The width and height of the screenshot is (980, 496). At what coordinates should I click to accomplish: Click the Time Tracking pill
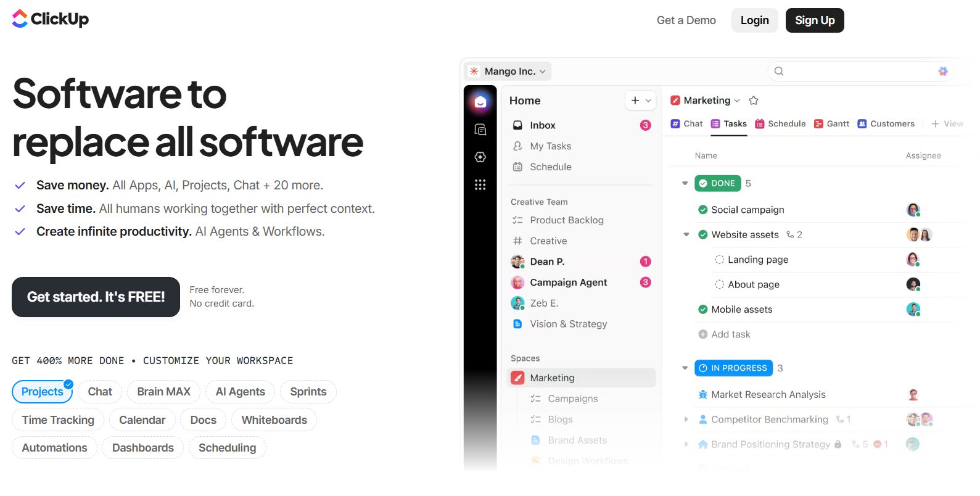coord(58,420)
